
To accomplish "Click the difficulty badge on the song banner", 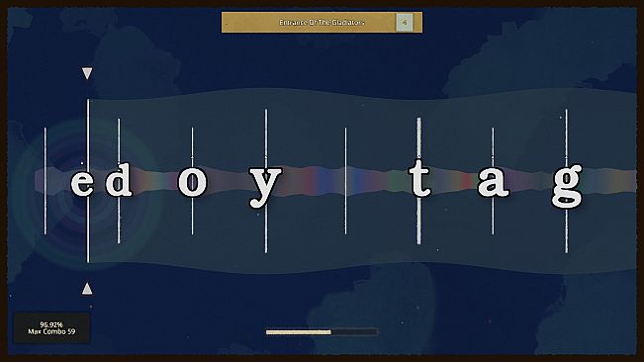I will (x=405, y=22).
